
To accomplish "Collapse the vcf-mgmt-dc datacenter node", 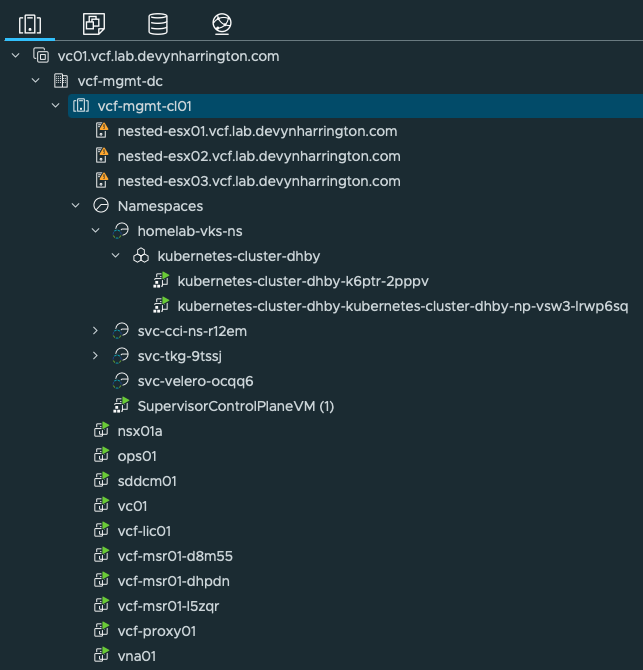I will tap(36, 80).
